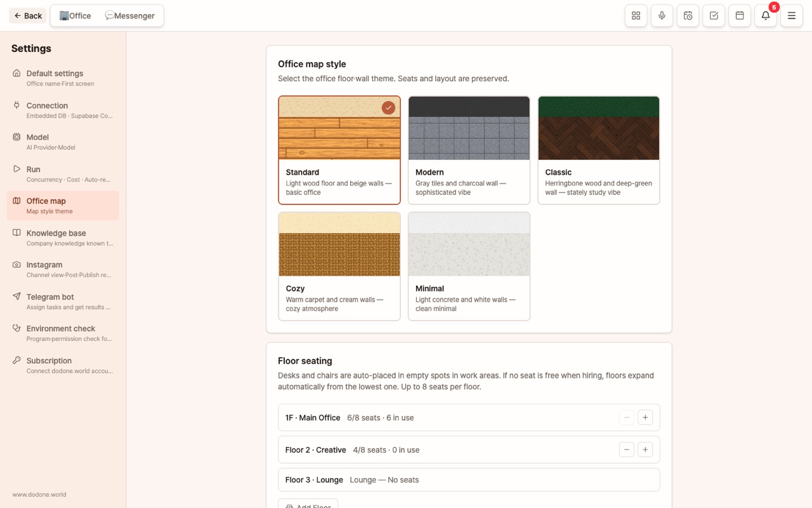Open the www.dodone.world link
The height and width of the screenshot is (508, 812).
point(39,495)
